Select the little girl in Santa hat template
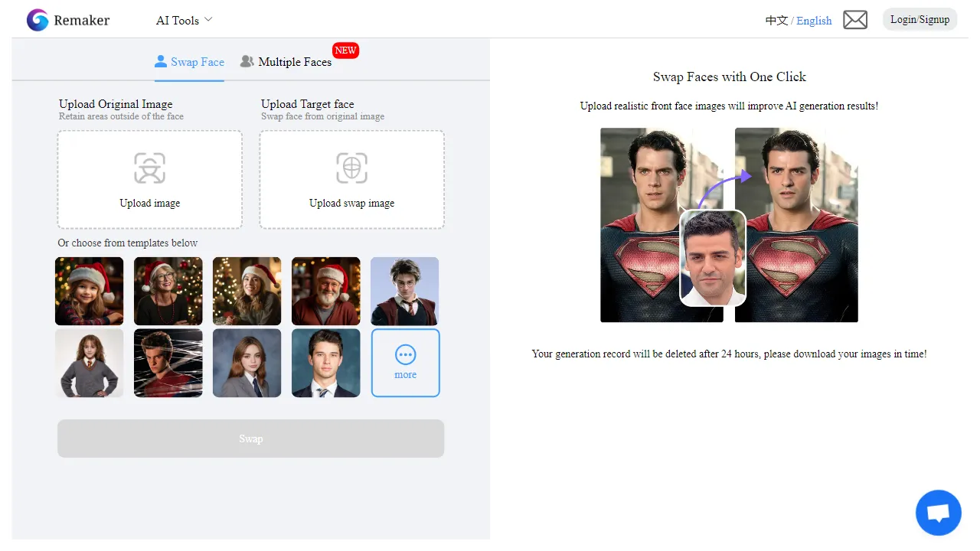 pyautogui.click(x=90, y=291)
